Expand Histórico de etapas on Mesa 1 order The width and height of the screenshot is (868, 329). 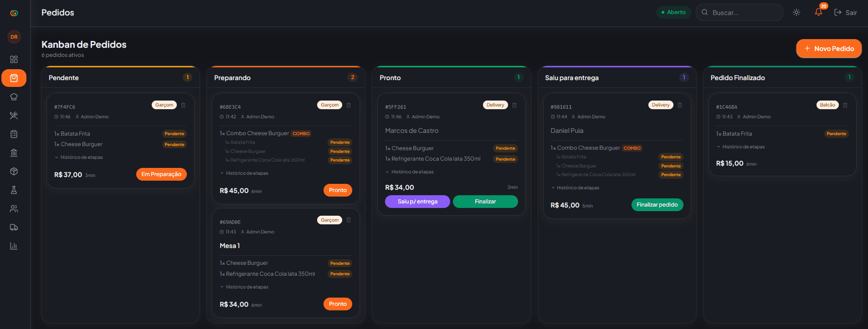coord(244,287)
